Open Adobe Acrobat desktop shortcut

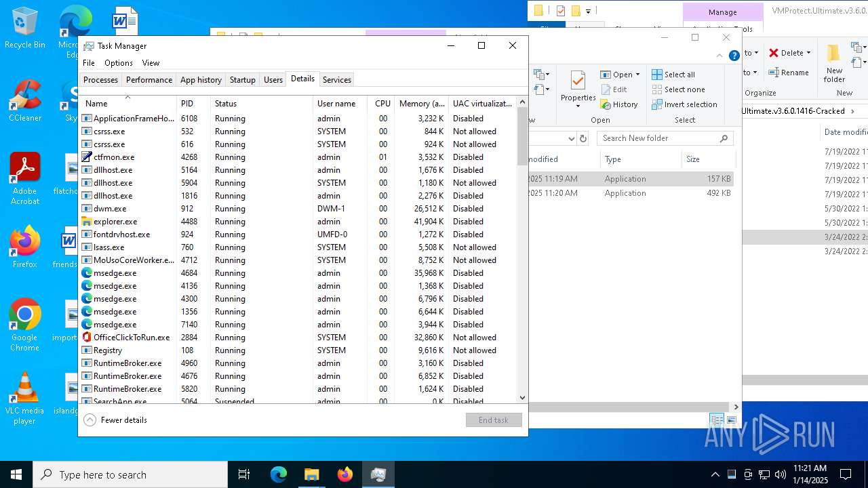[24, 178]
